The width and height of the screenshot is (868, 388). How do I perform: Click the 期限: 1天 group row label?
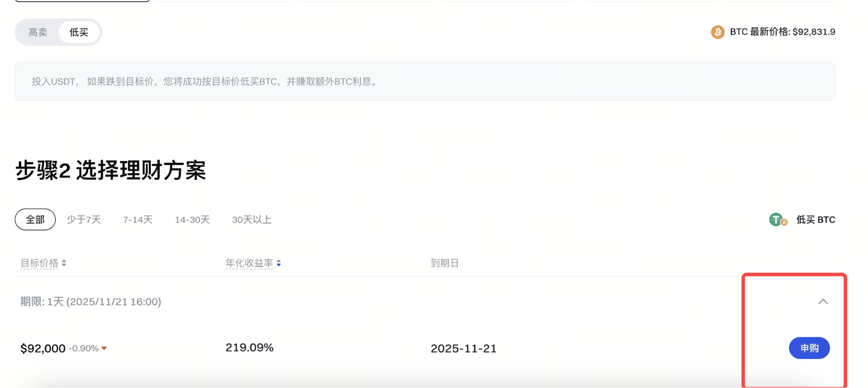[91, 302]
